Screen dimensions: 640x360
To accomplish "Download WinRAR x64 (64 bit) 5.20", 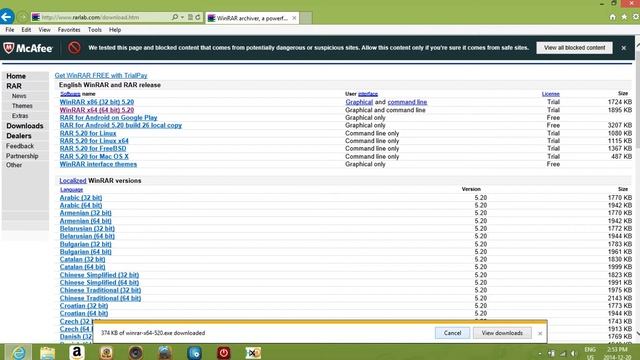I will [97, 110].
